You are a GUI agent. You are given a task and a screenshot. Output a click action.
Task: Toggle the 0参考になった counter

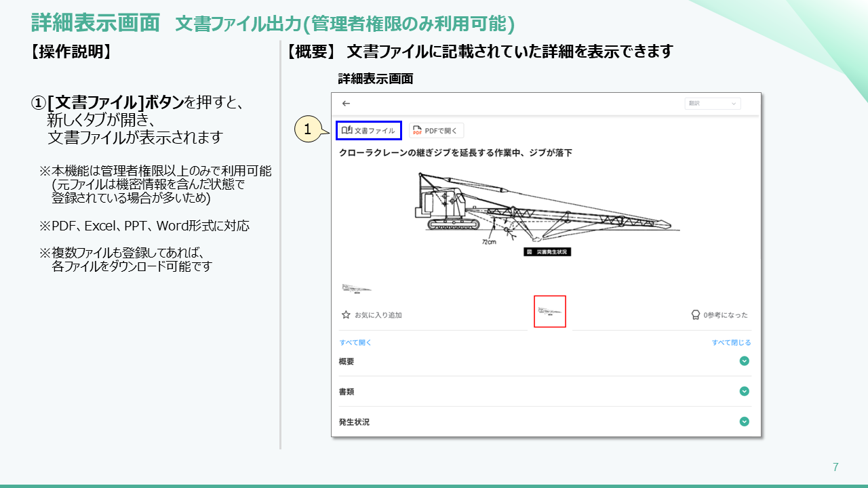tap(726, 314)
